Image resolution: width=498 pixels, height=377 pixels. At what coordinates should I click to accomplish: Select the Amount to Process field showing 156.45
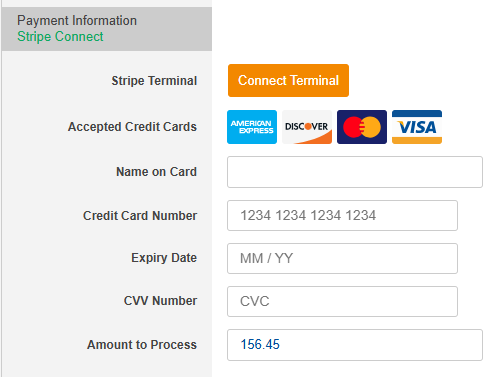(355, 345)
